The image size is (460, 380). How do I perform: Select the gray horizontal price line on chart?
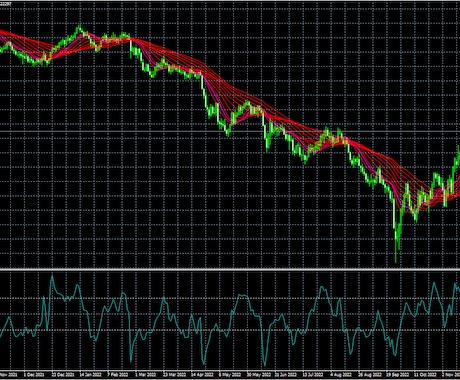pos(230,132)
